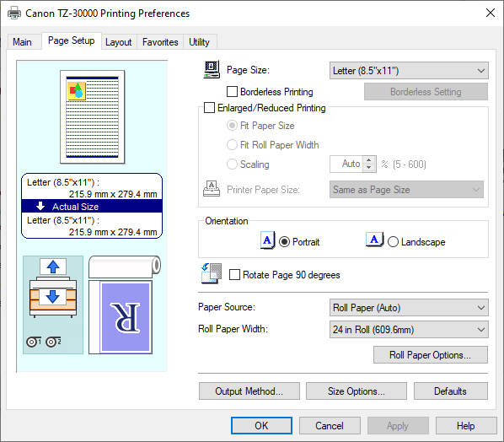The height and width of the screenshot is (442, 504).
Task: Click the Output Method button
Action: point(249,391)
